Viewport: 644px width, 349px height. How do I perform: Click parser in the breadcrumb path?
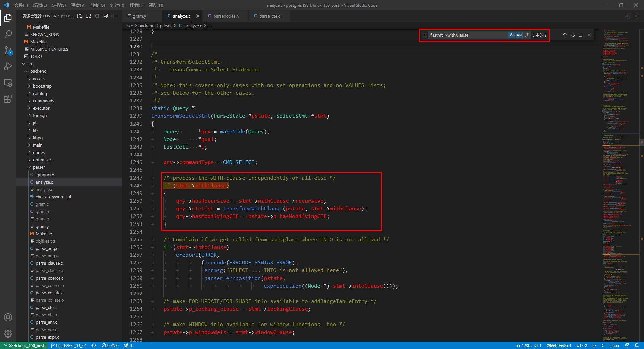tap(166, 26)
